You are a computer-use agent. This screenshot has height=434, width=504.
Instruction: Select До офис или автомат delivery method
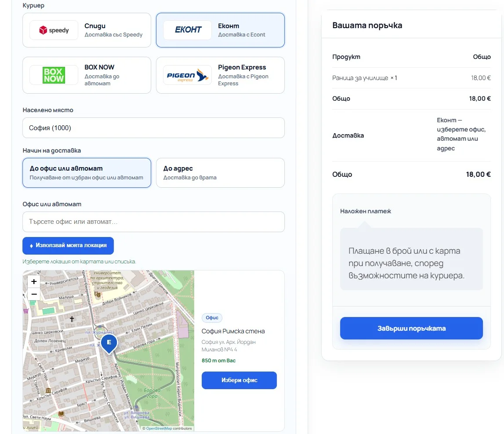[x=87, y=173]
